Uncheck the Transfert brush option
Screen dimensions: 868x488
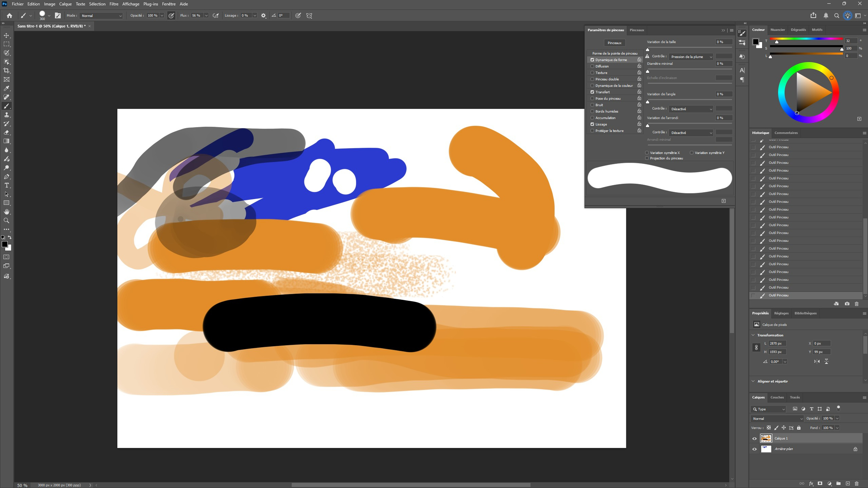tap(592, 92)
